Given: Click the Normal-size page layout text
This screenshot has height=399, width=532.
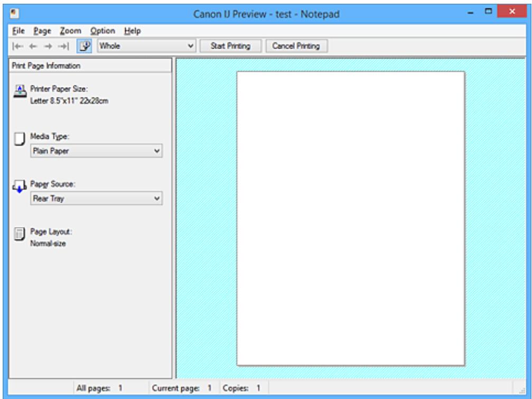Looking at the screenshot, I should [48, 243].
